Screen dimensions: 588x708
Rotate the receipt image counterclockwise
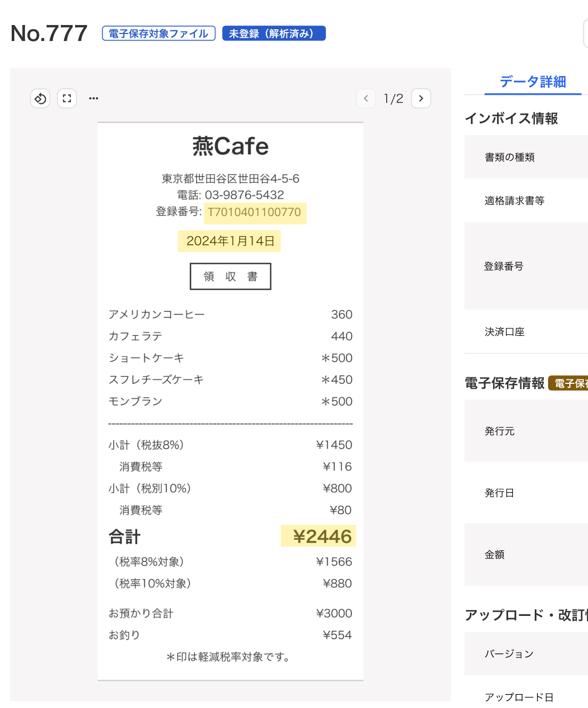(40, 98)
